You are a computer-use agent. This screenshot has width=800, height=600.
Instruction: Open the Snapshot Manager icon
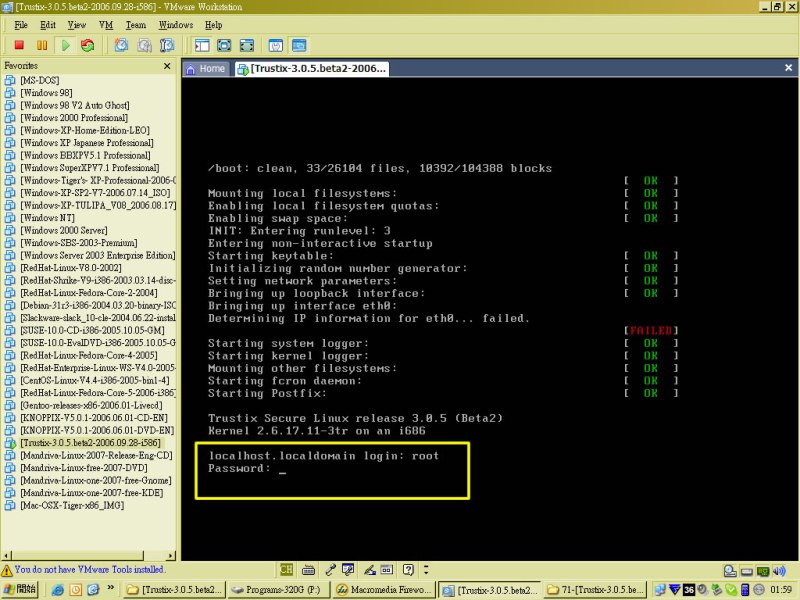[167, 45]
